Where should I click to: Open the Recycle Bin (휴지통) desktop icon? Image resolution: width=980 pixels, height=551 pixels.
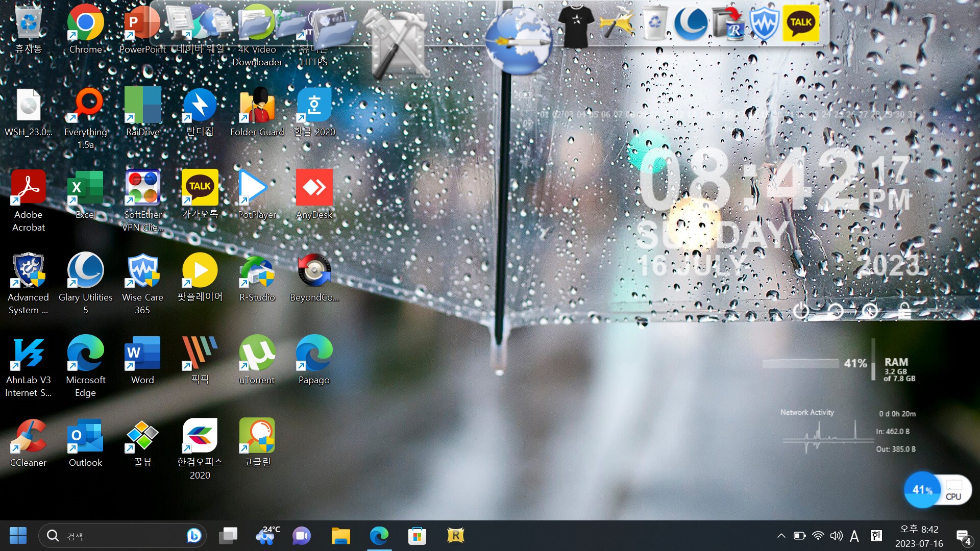coord(29,30)
